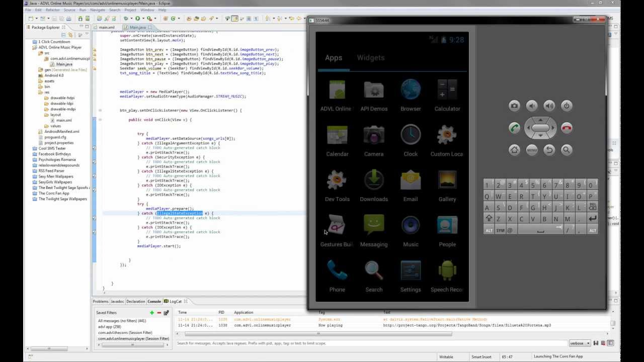Viewport: 644px width, 362px height.
Task: Click the Run button in Eclipse toolbar
Action: click(x=137, y=19)
